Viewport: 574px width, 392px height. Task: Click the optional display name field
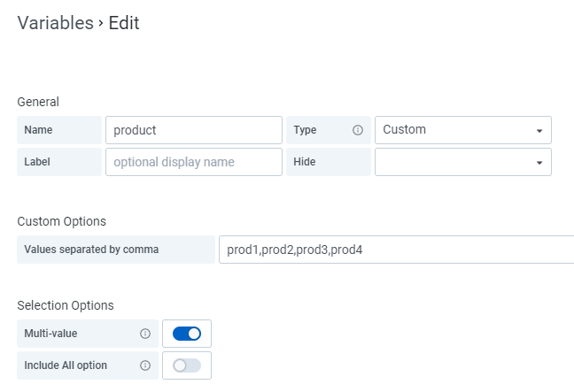tap(193, 162)
